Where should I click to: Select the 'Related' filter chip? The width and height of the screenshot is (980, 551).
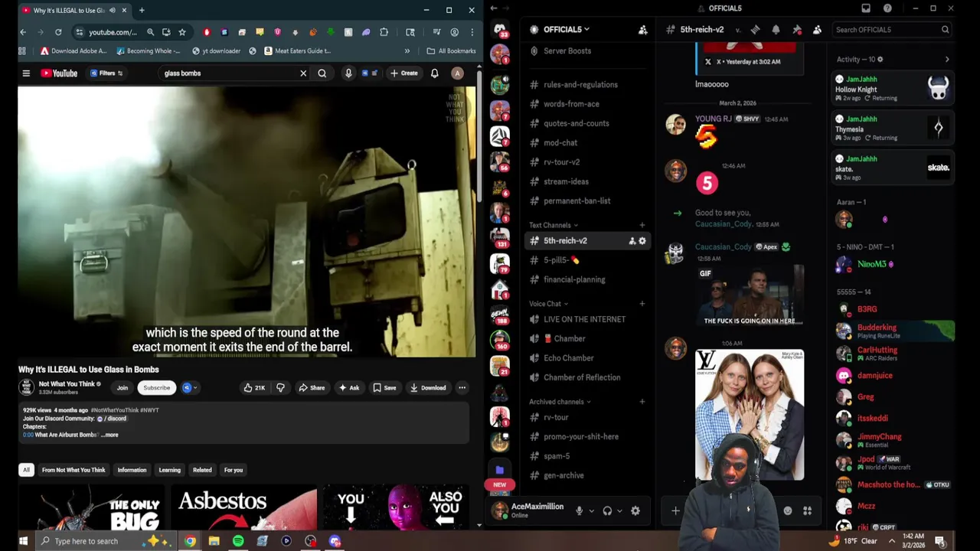point(202,470)
